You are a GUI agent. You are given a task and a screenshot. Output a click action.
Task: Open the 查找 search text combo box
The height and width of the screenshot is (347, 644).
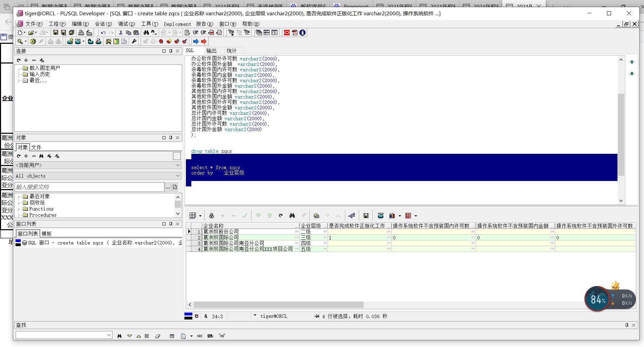click(64, 335)
